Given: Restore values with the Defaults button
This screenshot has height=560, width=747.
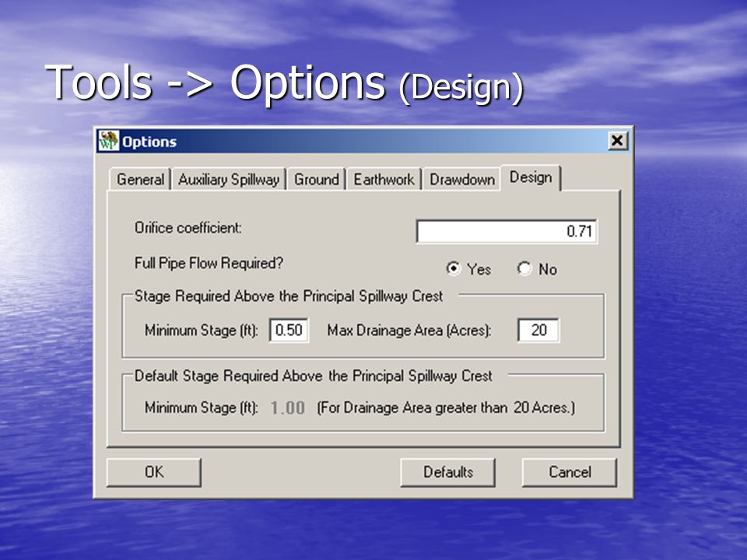Looking at the screenshot, I should click(448, 472).
